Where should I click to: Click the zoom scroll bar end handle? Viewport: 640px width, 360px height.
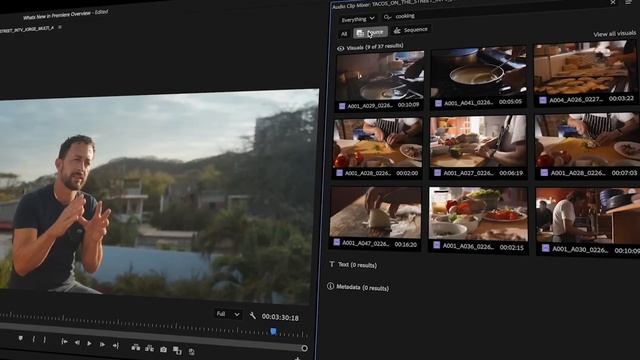304,348
